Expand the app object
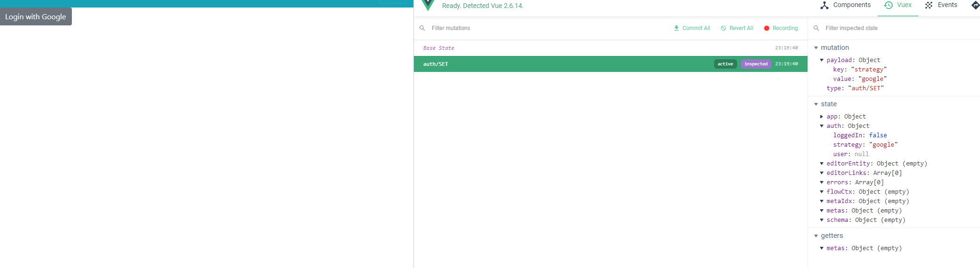The height and width of the screenshot is (268, 980). 822,117
